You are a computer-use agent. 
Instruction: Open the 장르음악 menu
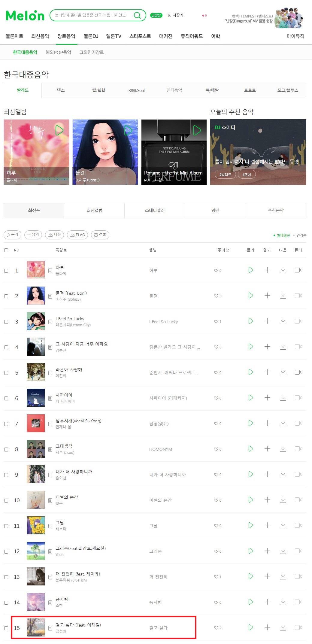coord(66,36)
